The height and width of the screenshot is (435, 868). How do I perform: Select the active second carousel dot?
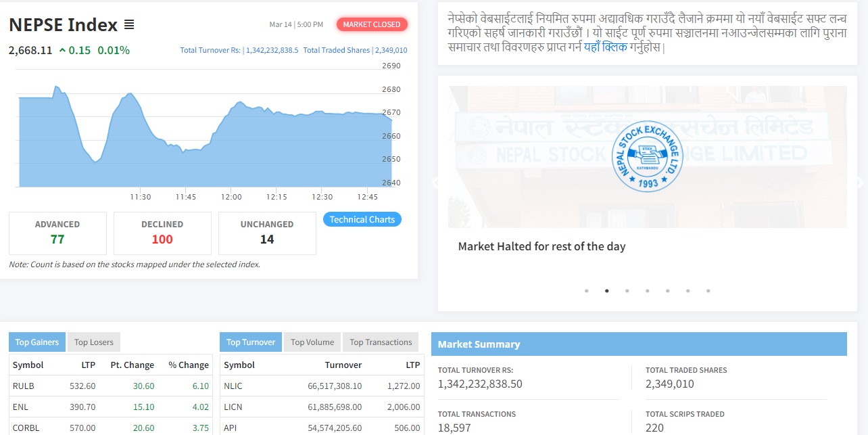coord(606,291)
